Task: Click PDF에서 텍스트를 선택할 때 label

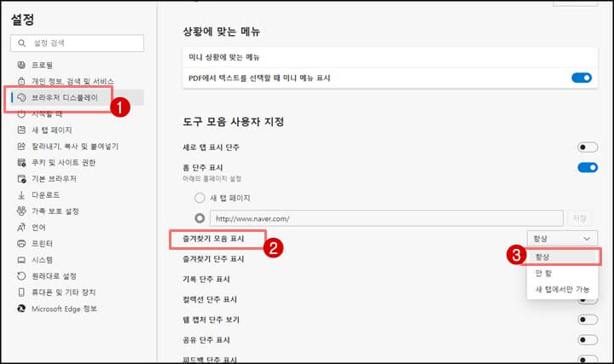Action: pyautogui.click(x=259, y=78)
